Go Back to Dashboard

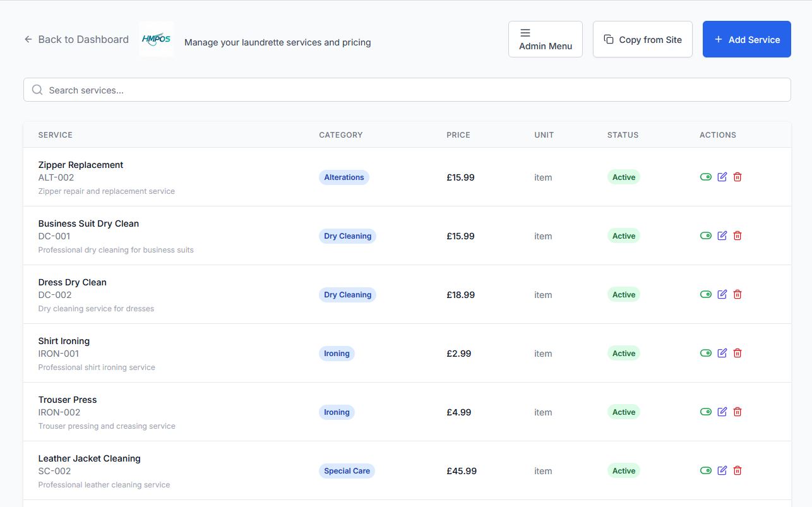pos(76,39)
